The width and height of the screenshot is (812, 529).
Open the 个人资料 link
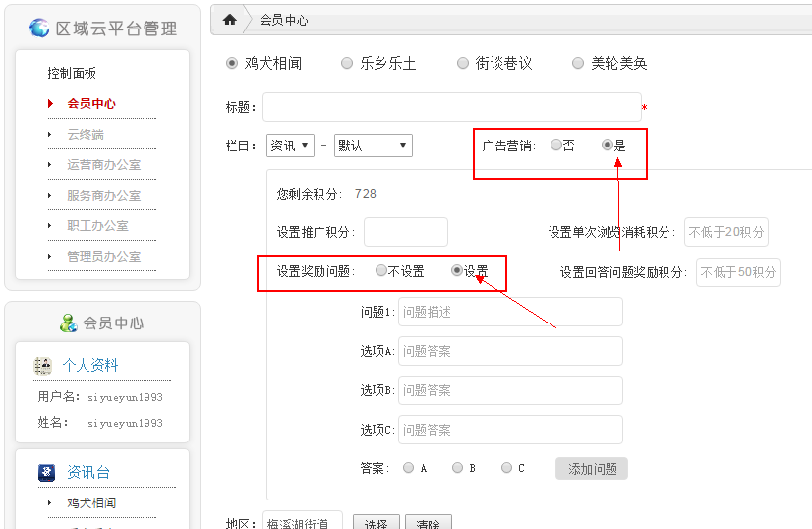[90, 365]
